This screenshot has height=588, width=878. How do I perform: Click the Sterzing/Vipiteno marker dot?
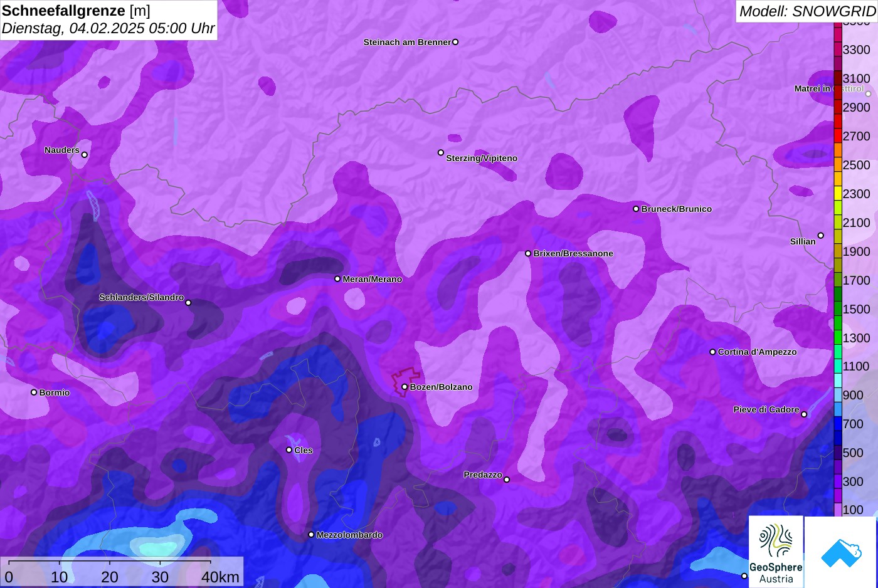click(x=441, y=152)
